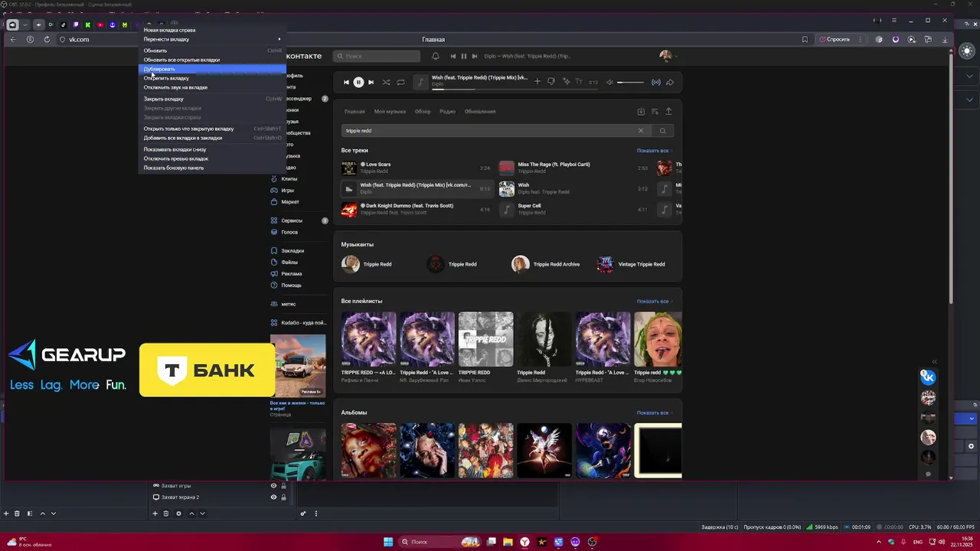Show all tracks via Показать все link

click(654, 151)
